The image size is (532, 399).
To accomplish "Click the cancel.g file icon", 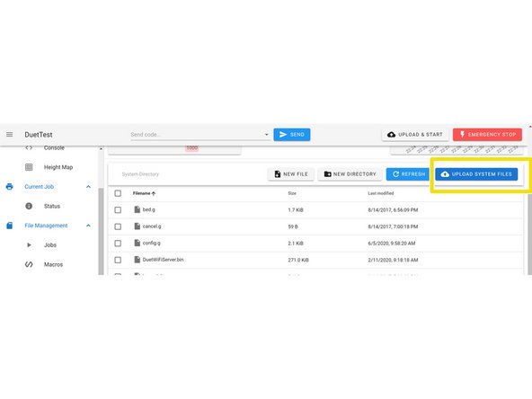I will tap(137, 226).
